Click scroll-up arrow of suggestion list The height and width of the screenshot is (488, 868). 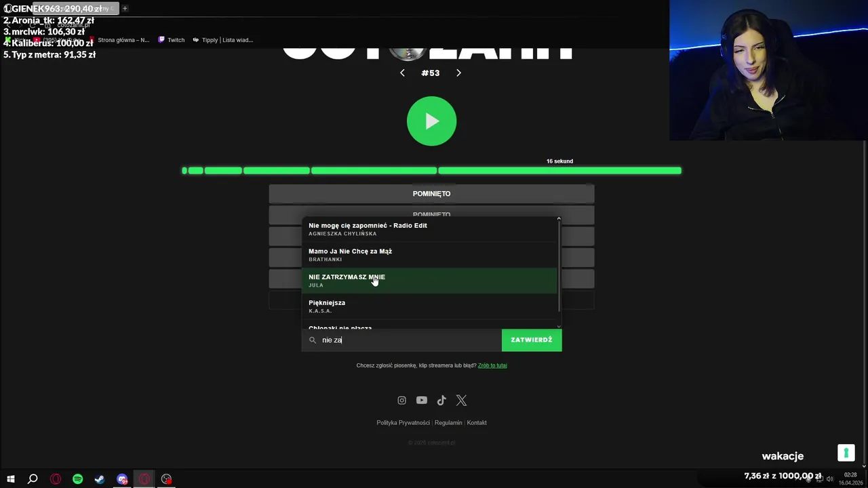tap(559, 219)
